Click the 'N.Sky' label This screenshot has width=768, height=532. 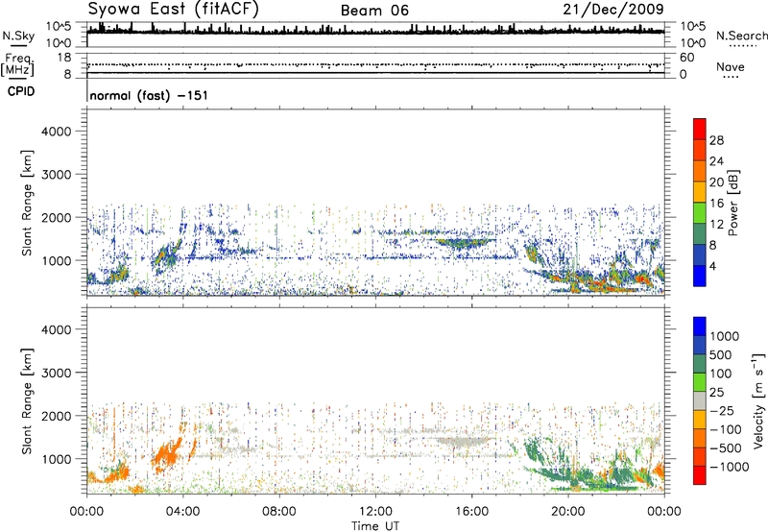point(18,36)
